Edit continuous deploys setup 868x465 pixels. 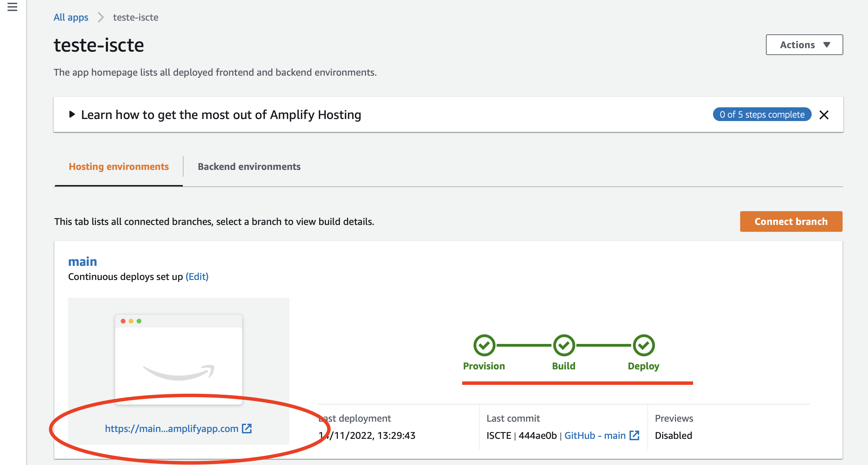[x=197, y=277]
